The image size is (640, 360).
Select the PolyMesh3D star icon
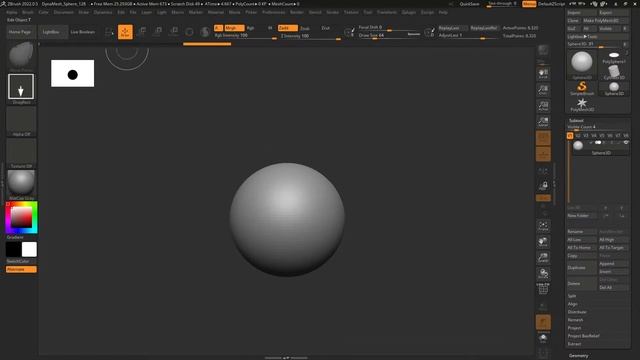pyautogui.click(x=582, y=104)
